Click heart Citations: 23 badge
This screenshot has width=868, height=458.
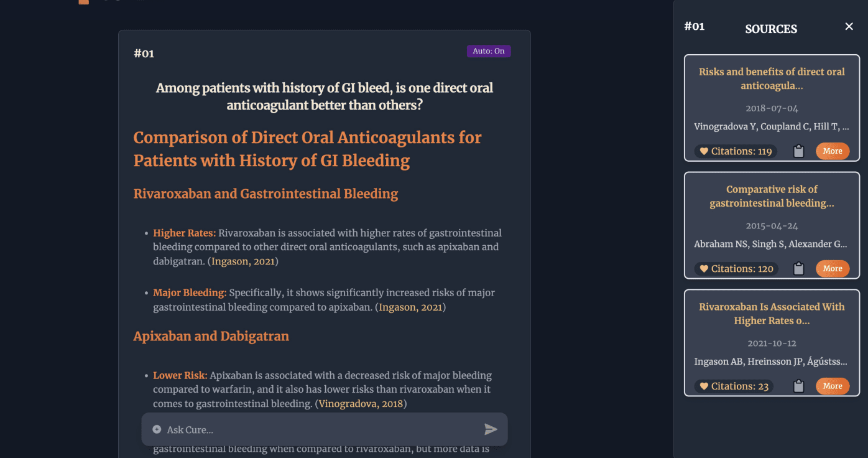click(734, 386)
